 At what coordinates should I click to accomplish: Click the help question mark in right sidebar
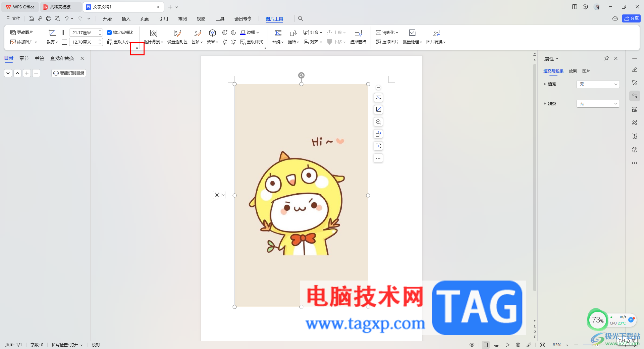[635, 150]
